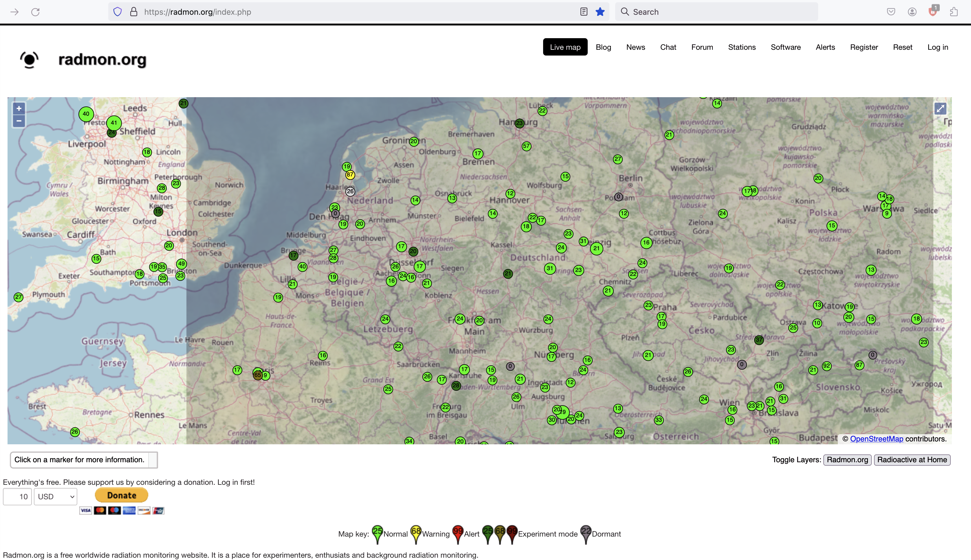Click the marker 49 south of London
This screenshot has width=971, height=560.
[181, 264]
